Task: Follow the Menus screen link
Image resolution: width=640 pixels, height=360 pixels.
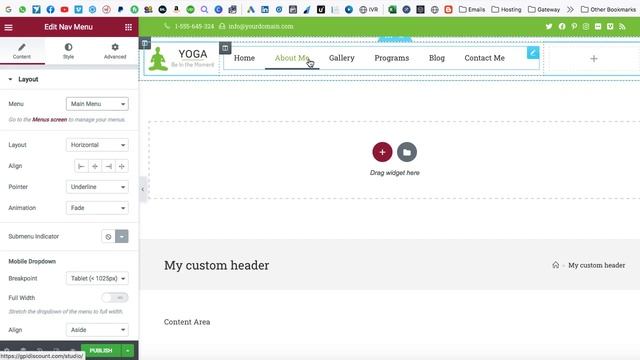Action: pos(49,120)
